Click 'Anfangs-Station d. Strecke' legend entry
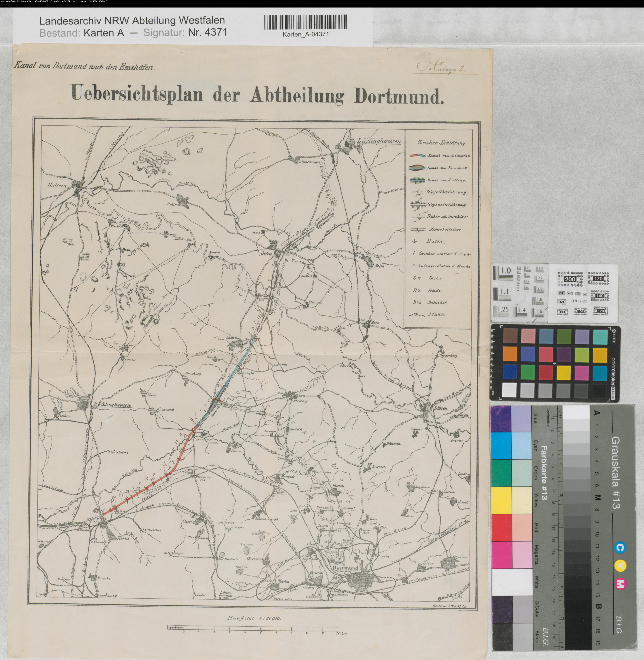 point(444,266)
